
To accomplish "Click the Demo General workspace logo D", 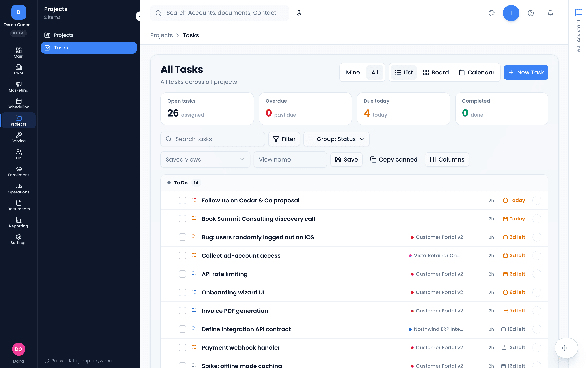I will click(18, 12).
